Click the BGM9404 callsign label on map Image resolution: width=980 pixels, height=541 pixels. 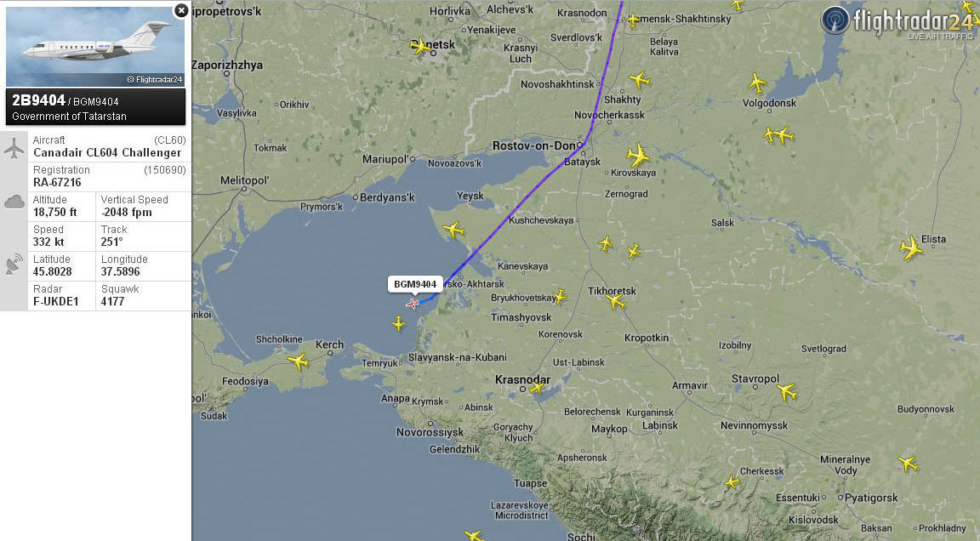415,284
